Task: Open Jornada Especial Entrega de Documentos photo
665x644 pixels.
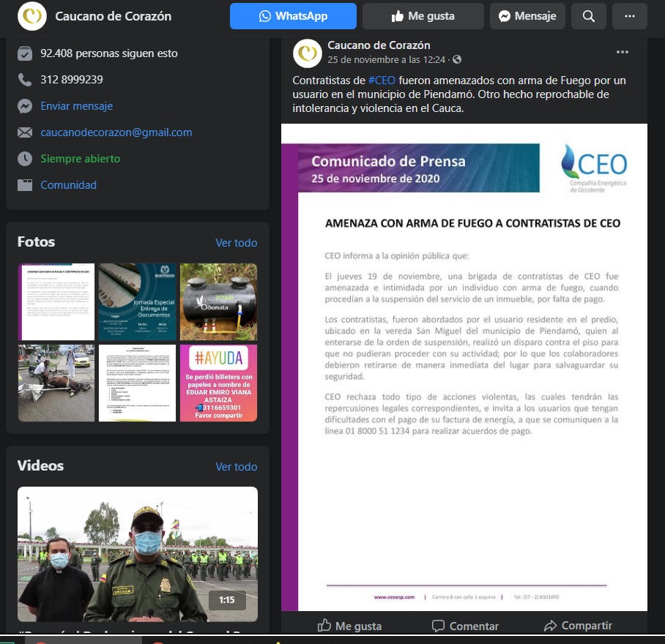Action: click(x=137, y=302)
